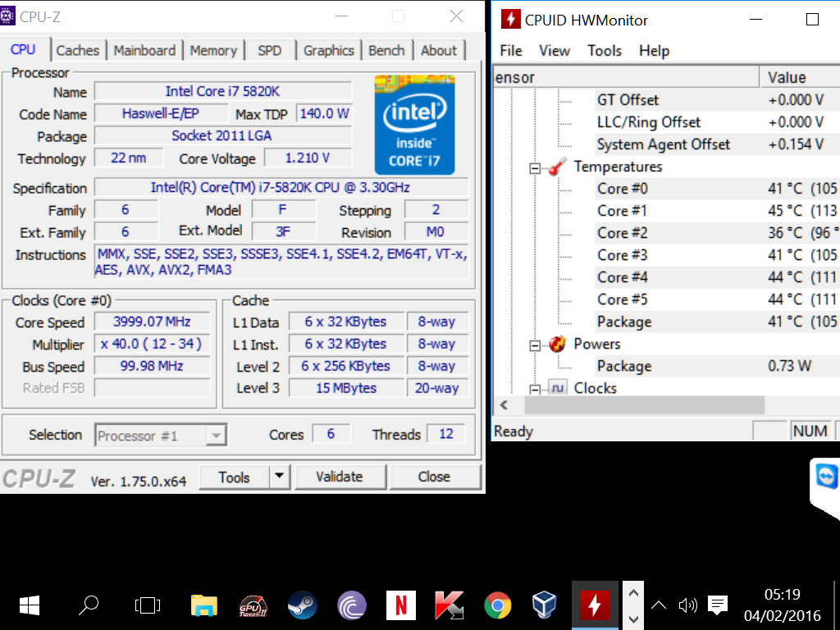The image size is (840, 630).
Task: Click the Value column header
Action: click(x=800, y=77)
